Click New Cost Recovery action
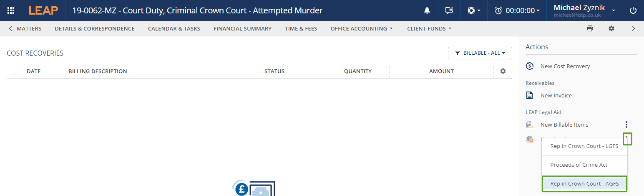Image resolution: width=644 pixels, height=196 pixels. click(x=565, y=66)
